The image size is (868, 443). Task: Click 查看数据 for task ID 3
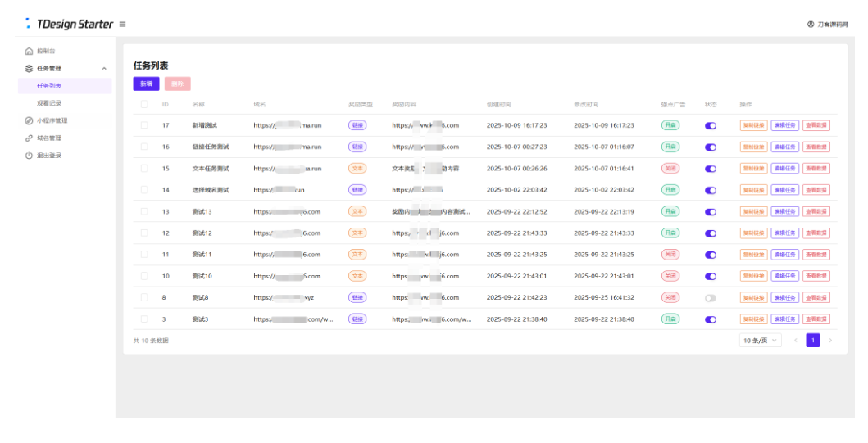click(x=816, y=319)
